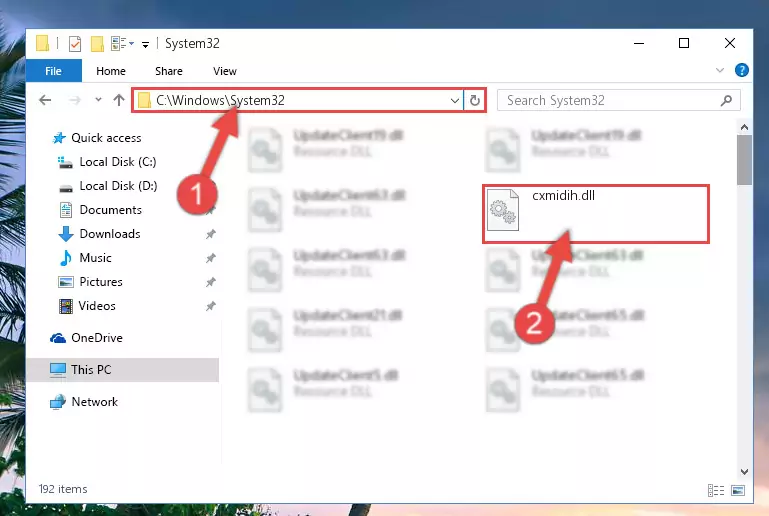
Task: Click the vertical scrollbar thumb
Action: [744, 160]
